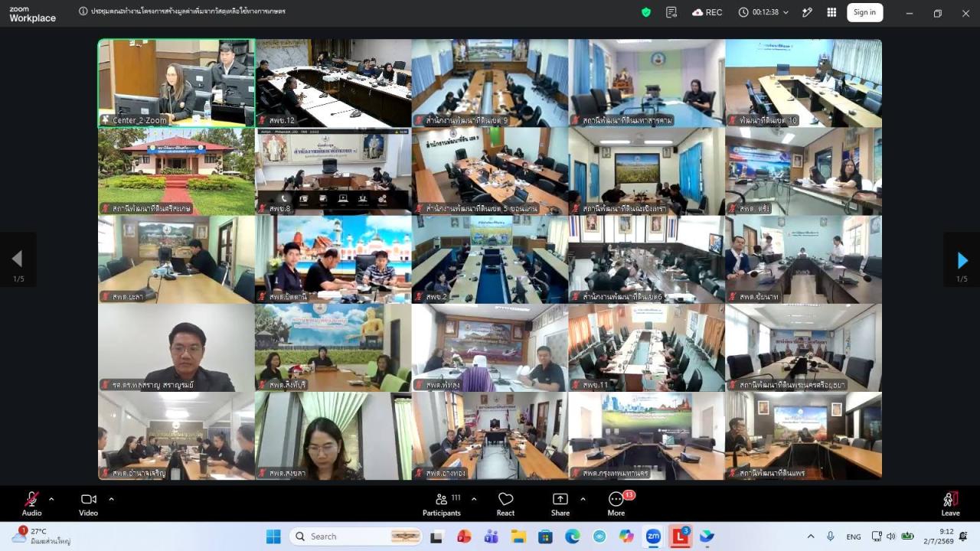Select the Center_2 Zoom video tile
Image resolution: width=980 pixels, height=551 pixels.
[x=176, y=83]
